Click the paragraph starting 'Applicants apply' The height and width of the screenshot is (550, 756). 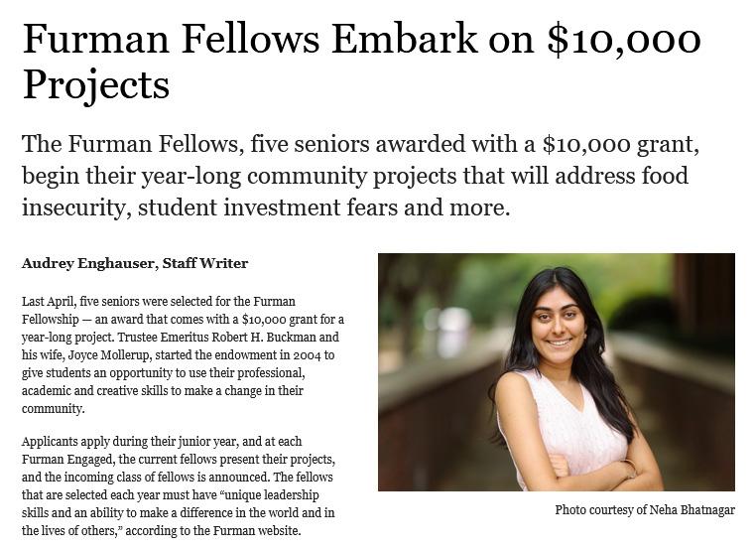(x=179, y=485)
